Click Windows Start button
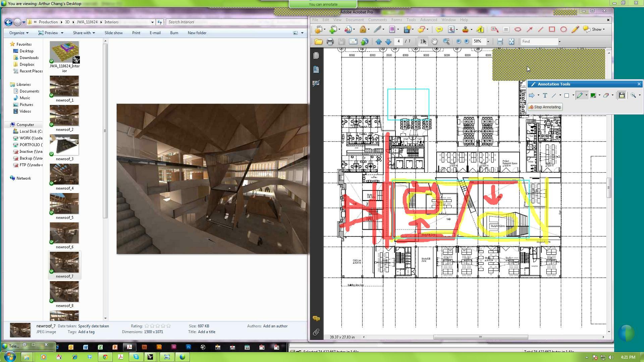This screenshot has width=644, height=362. pos(9,356)
